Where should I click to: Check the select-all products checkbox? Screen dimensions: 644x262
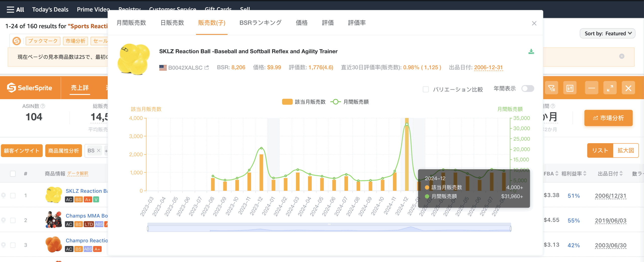tap(13, 174)
